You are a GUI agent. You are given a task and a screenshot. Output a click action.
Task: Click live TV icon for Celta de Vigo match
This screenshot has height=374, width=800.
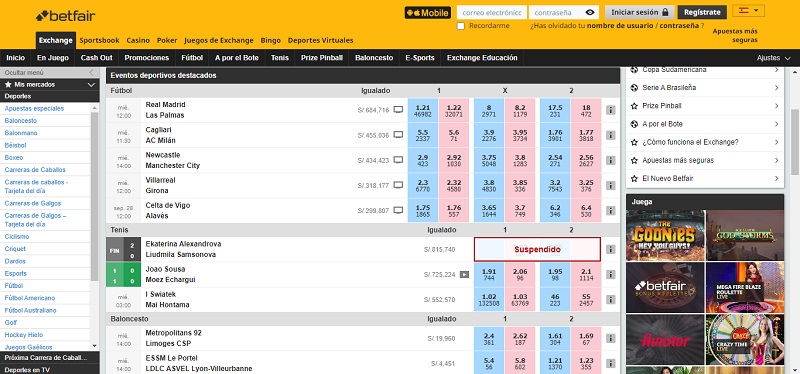click(398, 210)
